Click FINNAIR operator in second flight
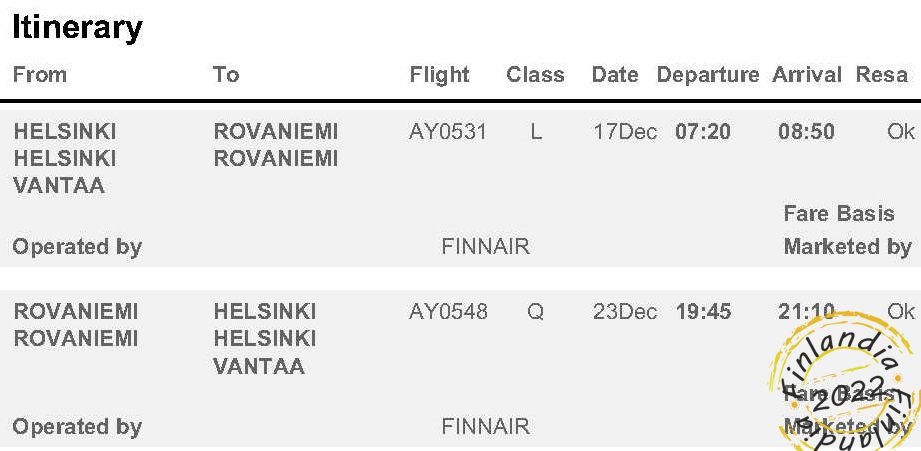921x451 pixels. coord(485,426)
